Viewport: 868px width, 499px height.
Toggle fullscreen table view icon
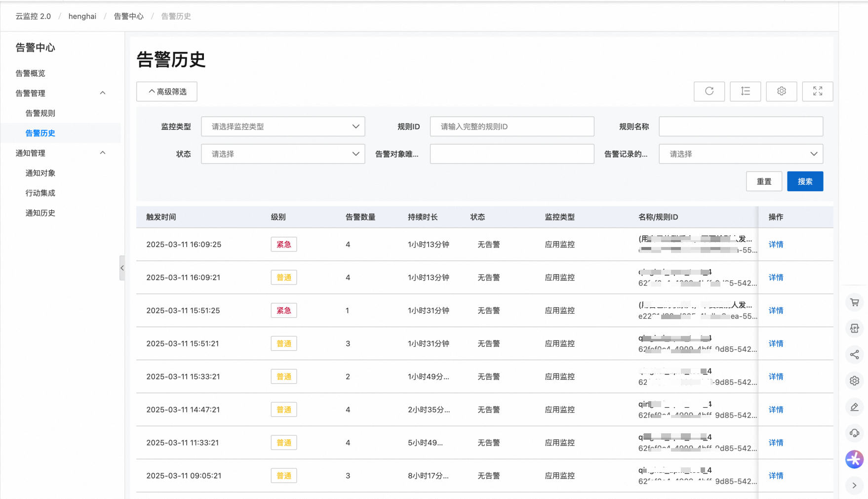[818, 91]
